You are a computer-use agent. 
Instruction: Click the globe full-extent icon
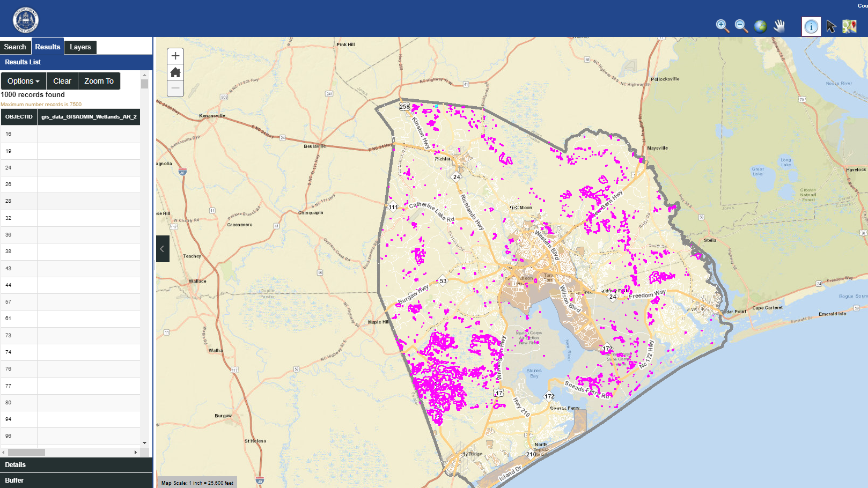click(760, 26)
